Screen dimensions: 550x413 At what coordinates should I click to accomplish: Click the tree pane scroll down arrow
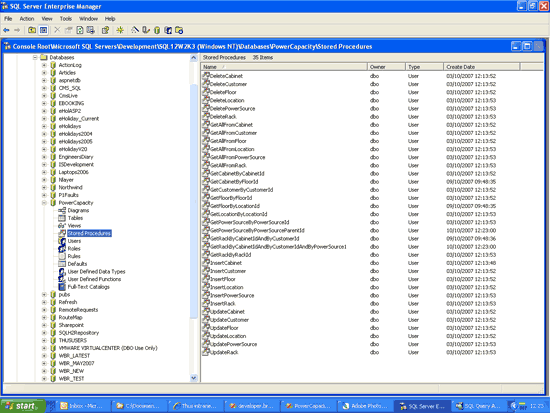194,378
